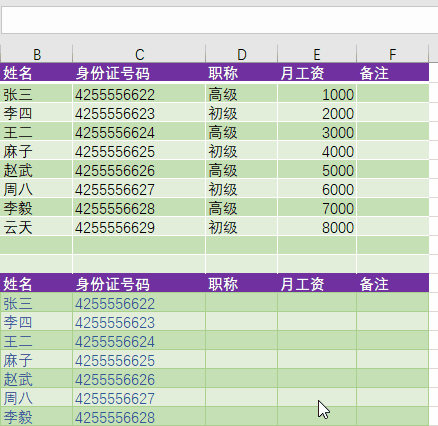Click black ID 4255556624 in top table
438x426 pixels.
[139, 131]
